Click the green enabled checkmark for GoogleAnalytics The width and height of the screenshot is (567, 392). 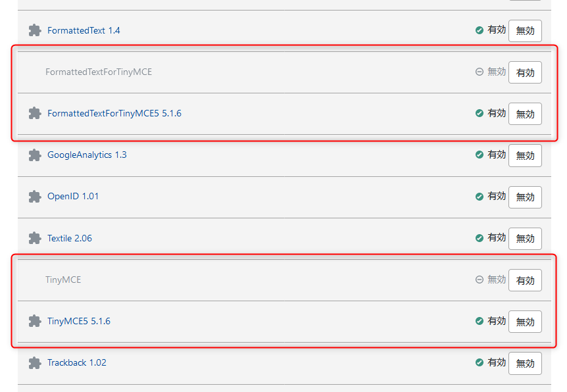[x=480, y=155]
